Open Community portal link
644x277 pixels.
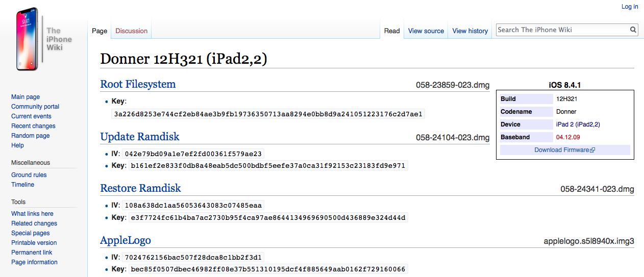tap(35, 107)
